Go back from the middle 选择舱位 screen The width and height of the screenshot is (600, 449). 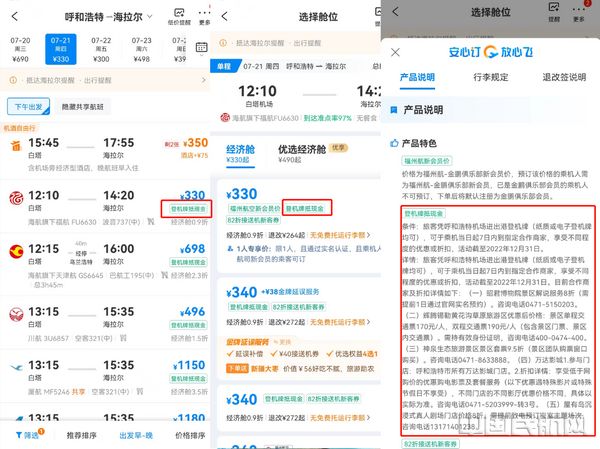point(225,16)
